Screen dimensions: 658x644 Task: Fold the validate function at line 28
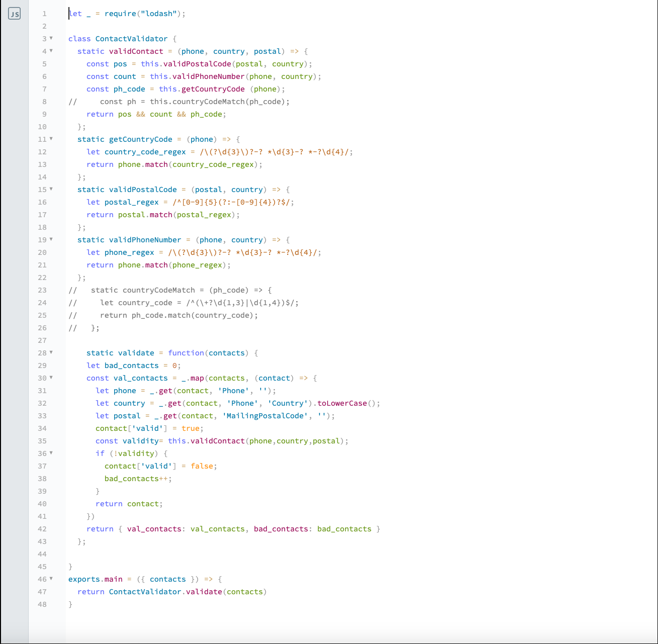(51, 352)
